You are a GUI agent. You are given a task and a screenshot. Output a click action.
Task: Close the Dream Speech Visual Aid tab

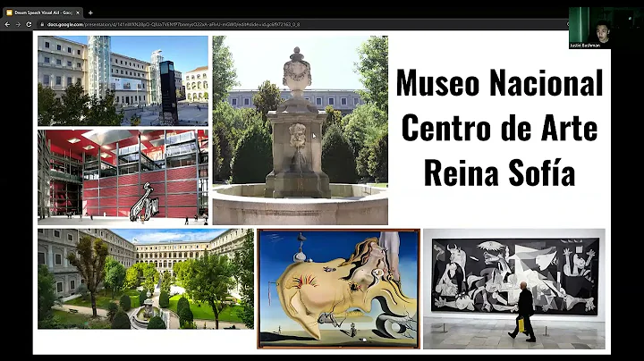coord(78,13)
